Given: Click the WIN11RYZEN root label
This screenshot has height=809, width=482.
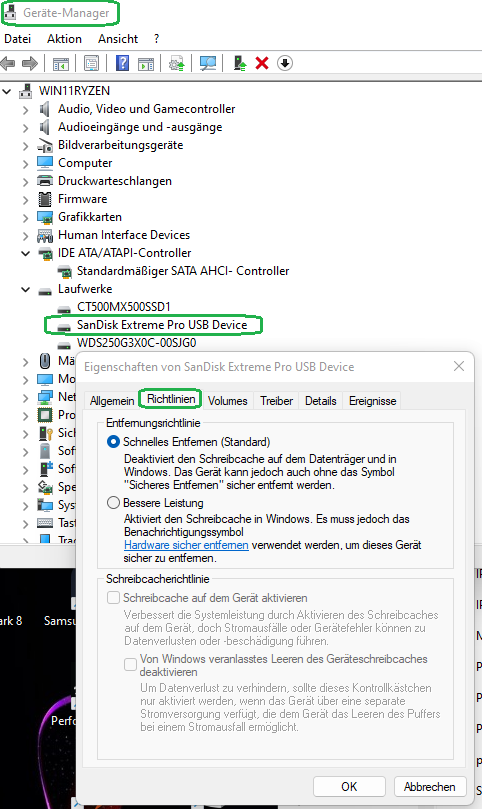Looking at the screenshot, I should pyautogui.click(x=74, y=91).
